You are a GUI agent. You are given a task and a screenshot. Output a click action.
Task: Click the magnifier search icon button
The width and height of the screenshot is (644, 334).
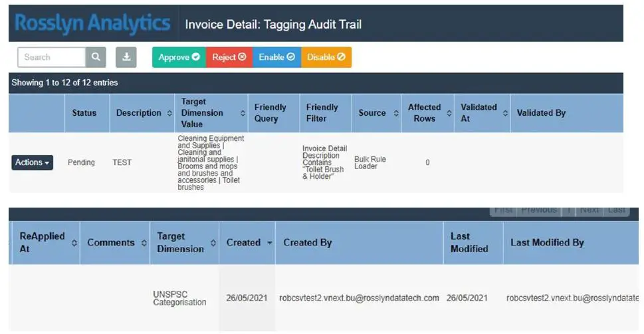click(96, 57)
